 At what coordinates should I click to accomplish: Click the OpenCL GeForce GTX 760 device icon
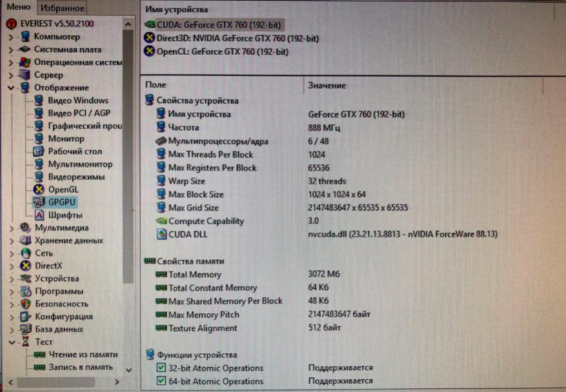[x=150, y=52]
